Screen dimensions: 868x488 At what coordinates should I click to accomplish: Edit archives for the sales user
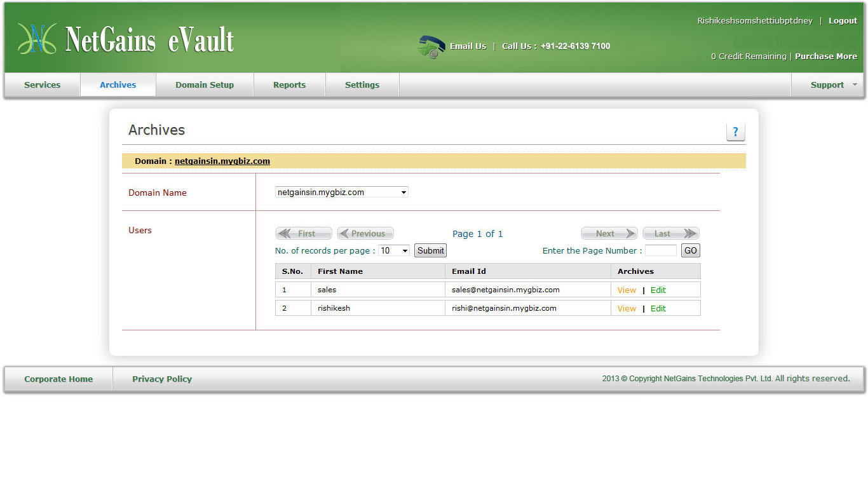point(658,290)
